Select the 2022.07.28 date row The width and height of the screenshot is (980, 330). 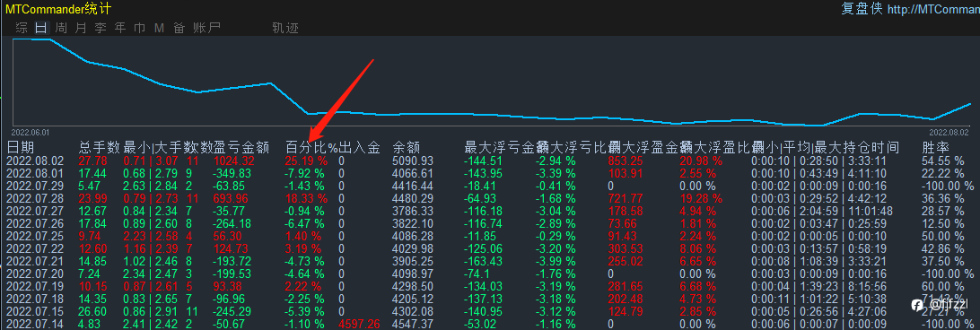(490, 198)
